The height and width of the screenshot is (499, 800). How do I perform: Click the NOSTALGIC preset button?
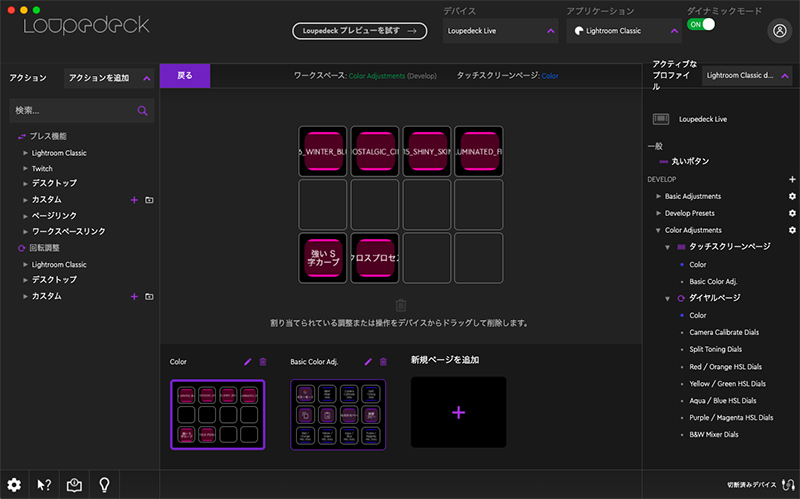(375, 152)
